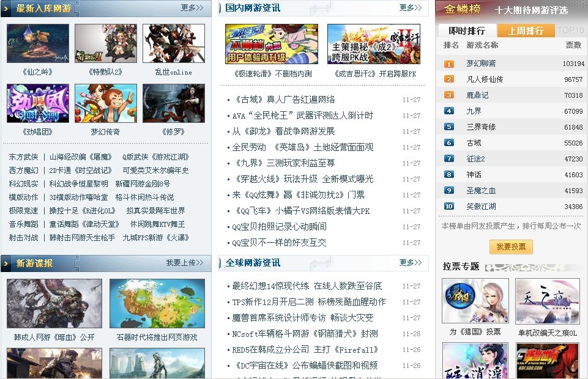Open the 天之痕OL image

548,301
